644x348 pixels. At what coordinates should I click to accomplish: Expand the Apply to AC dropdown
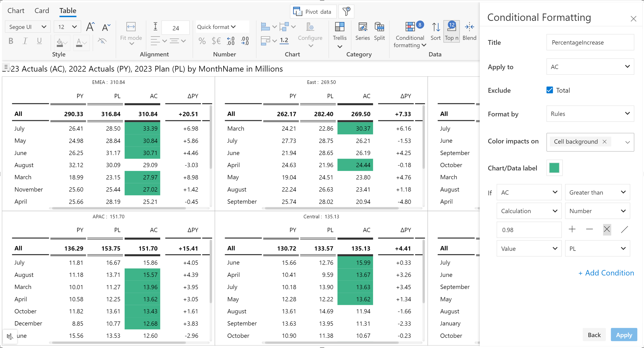click(590, 67)
